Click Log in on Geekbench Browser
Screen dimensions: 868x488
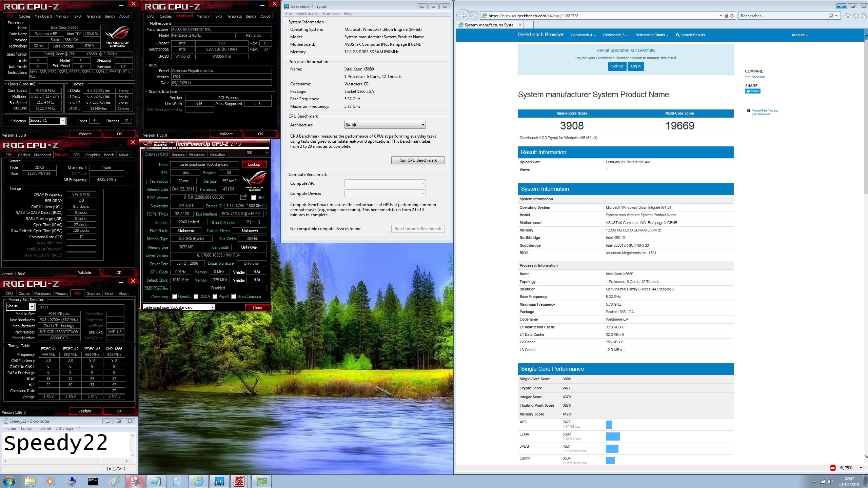[635, 66]
